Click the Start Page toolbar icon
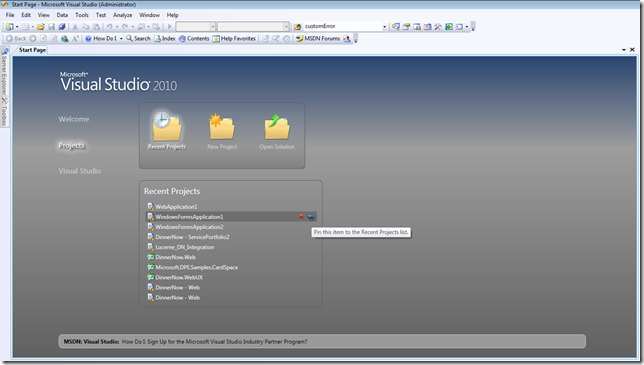 [449, 27]
